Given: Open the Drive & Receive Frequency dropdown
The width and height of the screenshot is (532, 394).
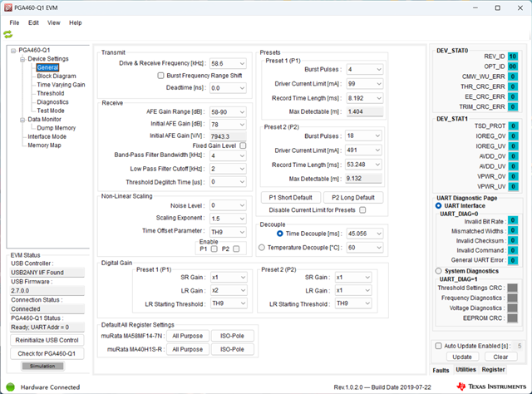Looking at the screenshot, I should tap(228, 63).
